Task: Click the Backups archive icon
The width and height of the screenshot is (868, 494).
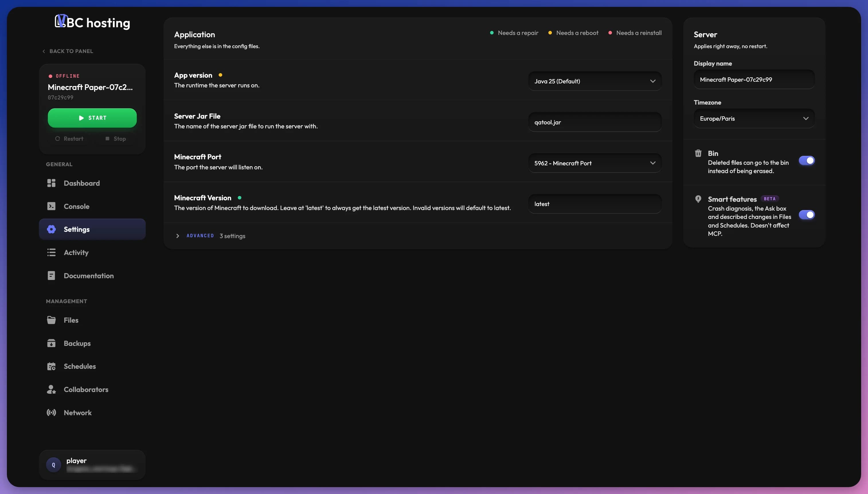Action: pos(51,343)
